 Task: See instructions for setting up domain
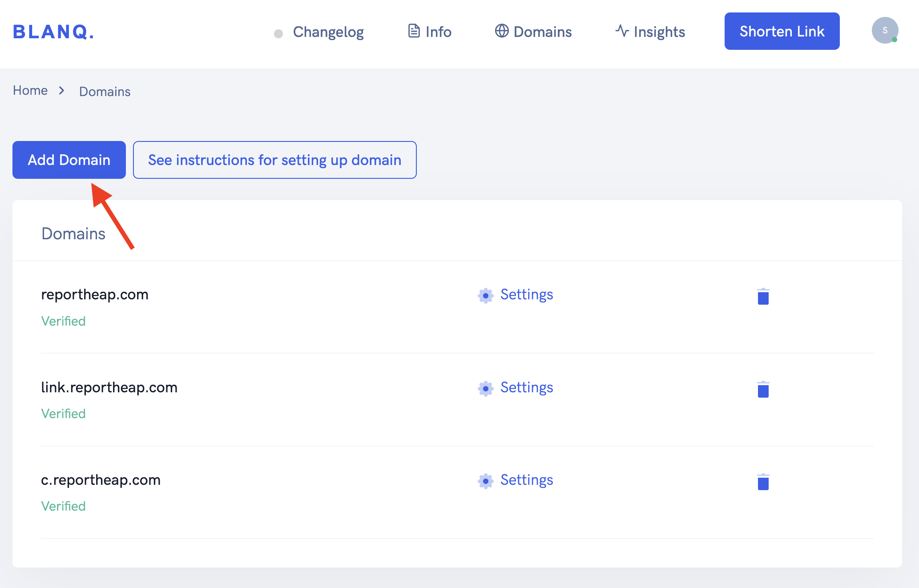[274, 160]
